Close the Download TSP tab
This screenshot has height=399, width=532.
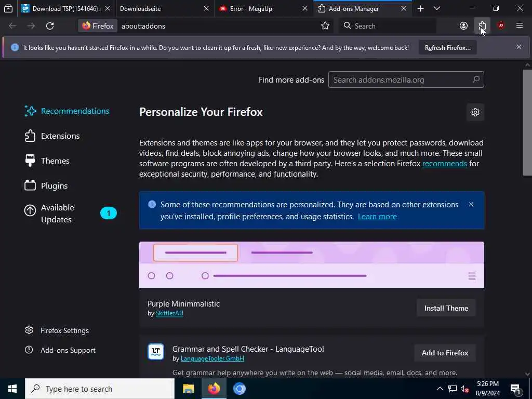(x=108, y=9)
